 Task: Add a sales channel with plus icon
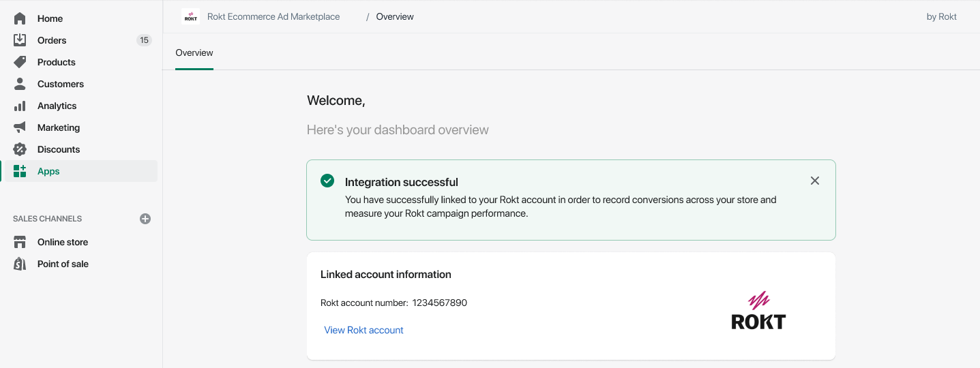(x=145, y=219)
